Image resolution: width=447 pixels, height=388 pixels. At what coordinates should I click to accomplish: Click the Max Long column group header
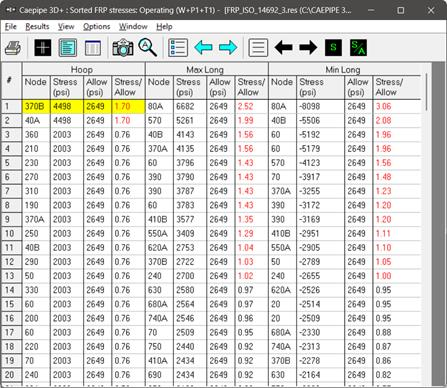[207, 70]
